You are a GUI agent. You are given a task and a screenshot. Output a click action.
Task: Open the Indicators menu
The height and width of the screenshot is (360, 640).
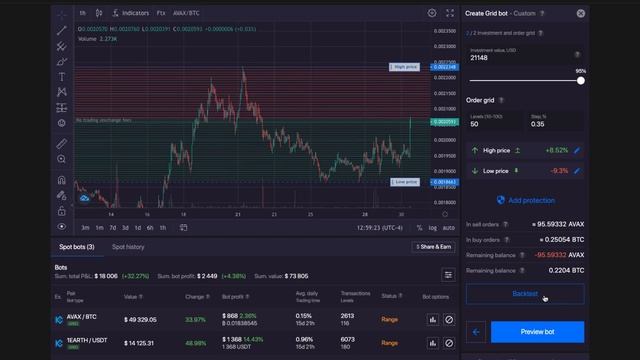coord(131,13)
